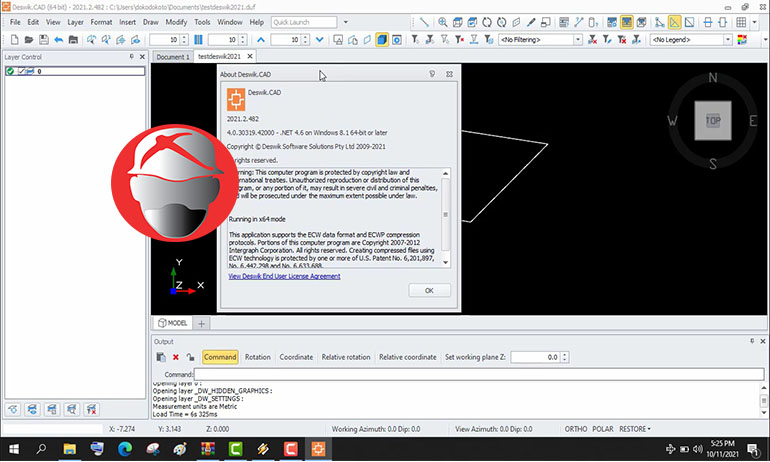Screen dimensions: 770x462
Task: Click the New document icon
Action: 14,40
